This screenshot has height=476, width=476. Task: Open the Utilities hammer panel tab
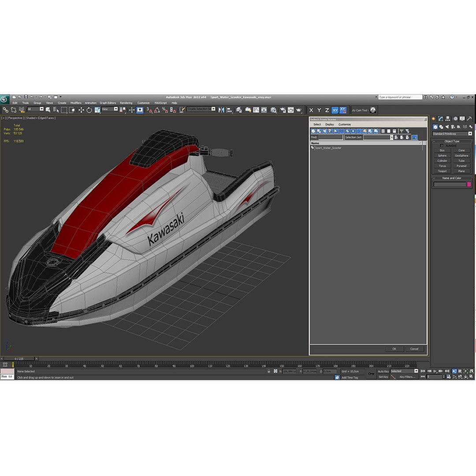469,119
